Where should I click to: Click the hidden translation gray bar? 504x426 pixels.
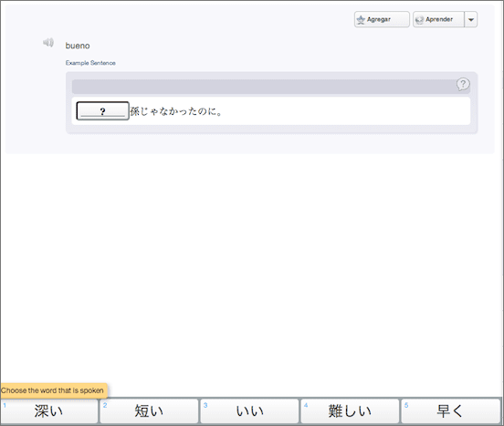click(271, 87)
